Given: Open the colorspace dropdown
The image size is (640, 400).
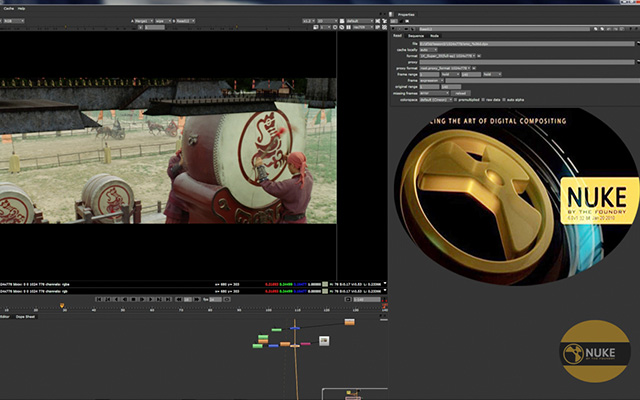Looking at the screenshot, I should tap(436, 100).
